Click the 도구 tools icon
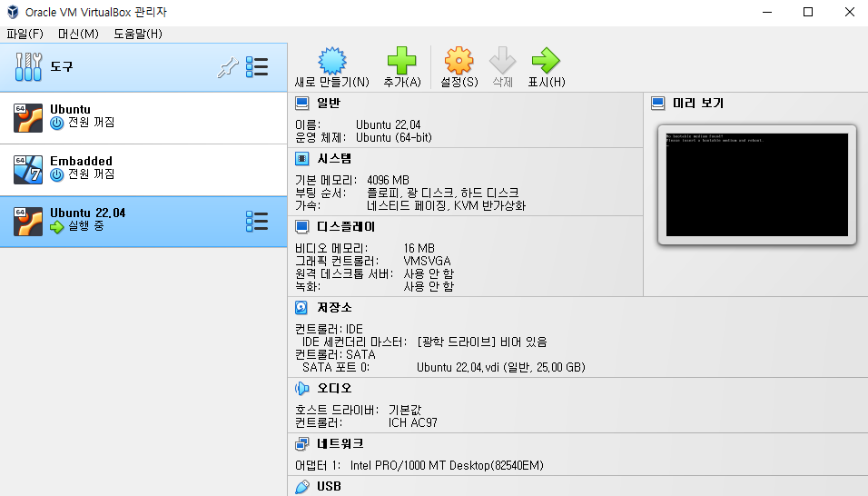 coord(28,67)
